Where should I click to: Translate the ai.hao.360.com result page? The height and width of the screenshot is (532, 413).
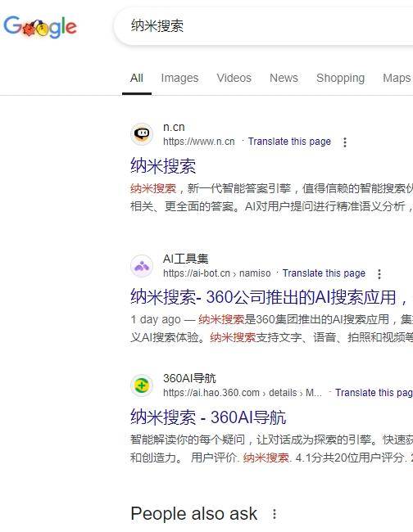coord(374,393)
